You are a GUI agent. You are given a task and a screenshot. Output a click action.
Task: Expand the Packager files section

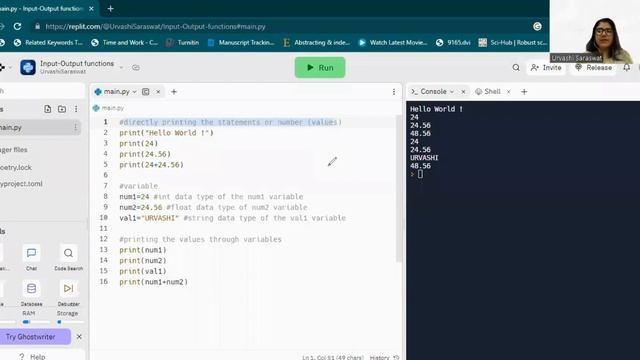point(14,150)
